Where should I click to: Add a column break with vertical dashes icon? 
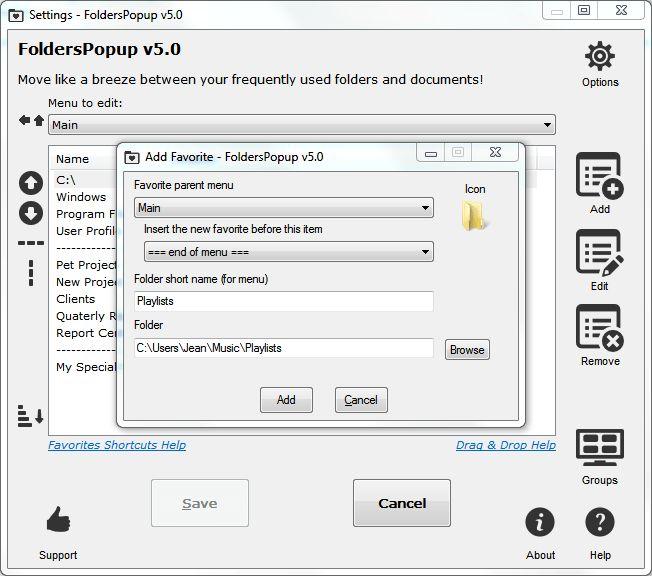click(31, 273)
